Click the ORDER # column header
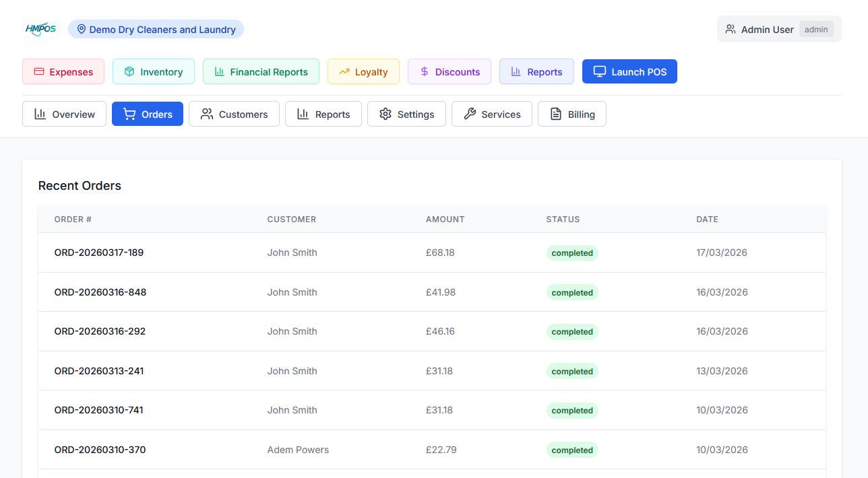The image size is (868, 478). (73, 219)
